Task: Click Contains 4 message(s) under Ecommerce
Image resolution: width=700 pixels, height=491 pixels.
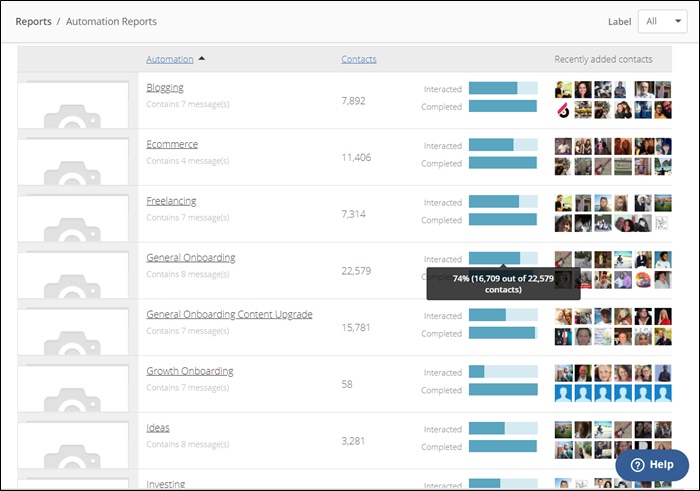Action: point(188,161)
